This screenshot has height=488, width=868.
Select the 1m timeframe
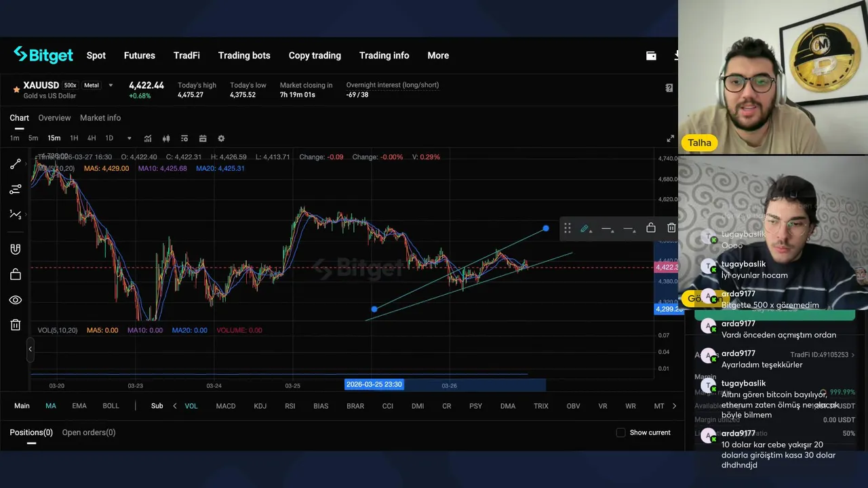pyautogui.click(x=14, y=138)
